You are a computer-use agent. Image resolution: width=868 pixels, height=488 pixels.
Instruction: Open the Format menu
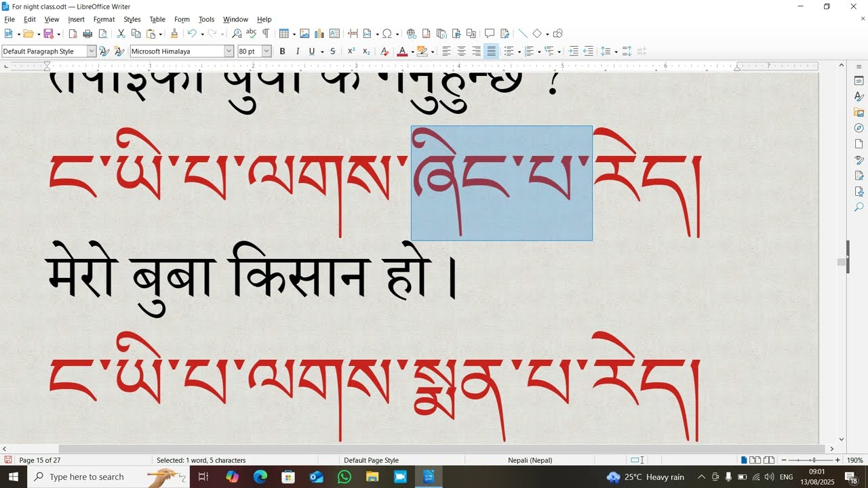[104, 20]
